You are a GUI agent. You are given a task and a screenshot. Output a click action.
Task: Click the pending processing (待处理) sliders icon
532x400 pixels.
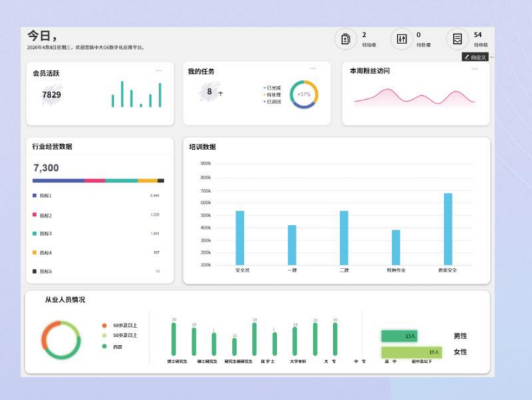click(402, 39)
